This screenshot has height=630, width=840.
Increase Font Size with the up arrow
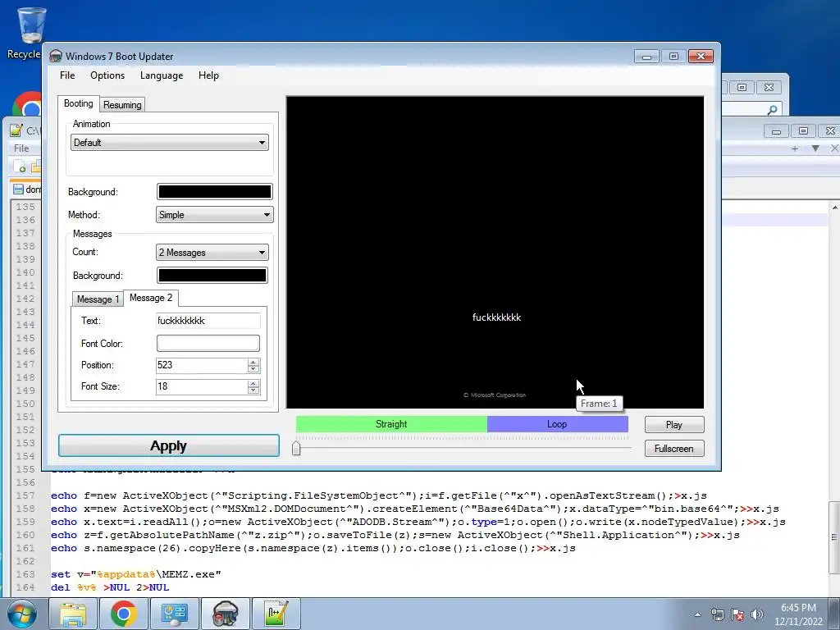pyautogui.click(x=253, y=383)
